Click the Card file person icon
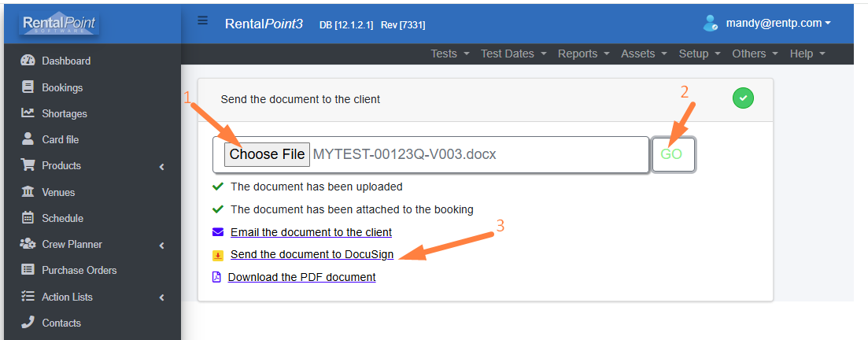This screenshot has width=868, height=340. point(28,139)
